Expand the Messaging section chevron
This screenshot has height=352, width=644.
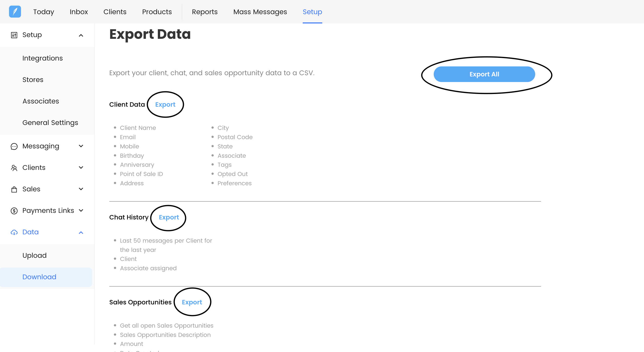coord(81,146)
